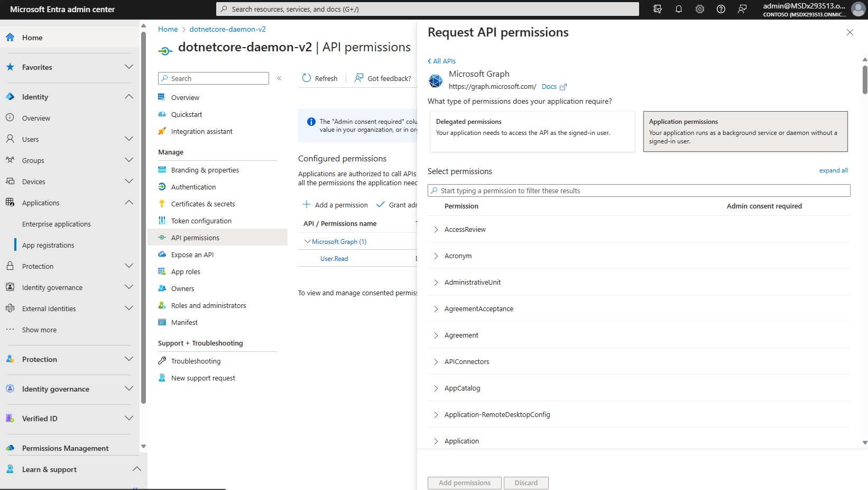
Task: Click the expand all link
Action: pyautogui.click(x=834, y=170)
